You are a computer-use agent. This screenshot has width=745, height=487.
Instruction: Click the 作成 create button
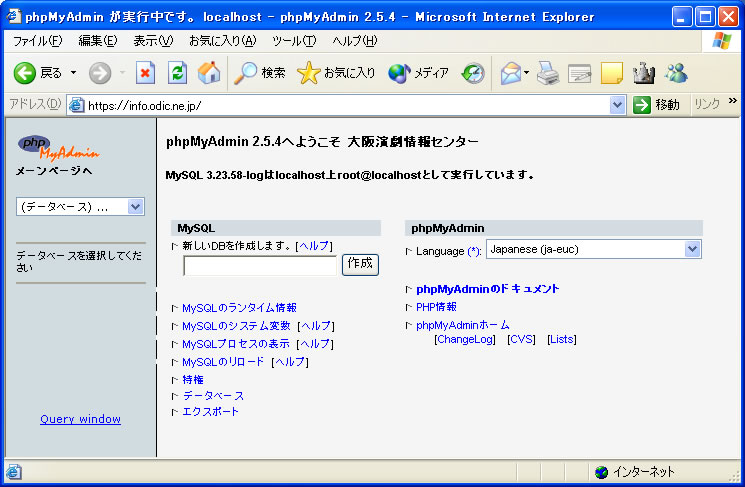pyautogui.click(x=360, y=264)
